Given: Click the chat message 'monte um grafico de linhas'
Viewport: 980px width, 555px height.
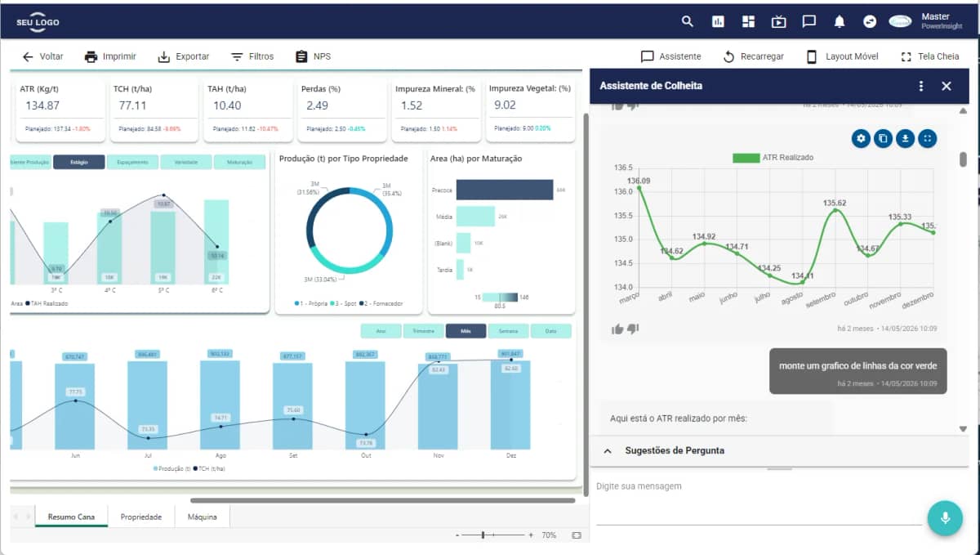Looking at the screenshot, I should coord(857,372).
